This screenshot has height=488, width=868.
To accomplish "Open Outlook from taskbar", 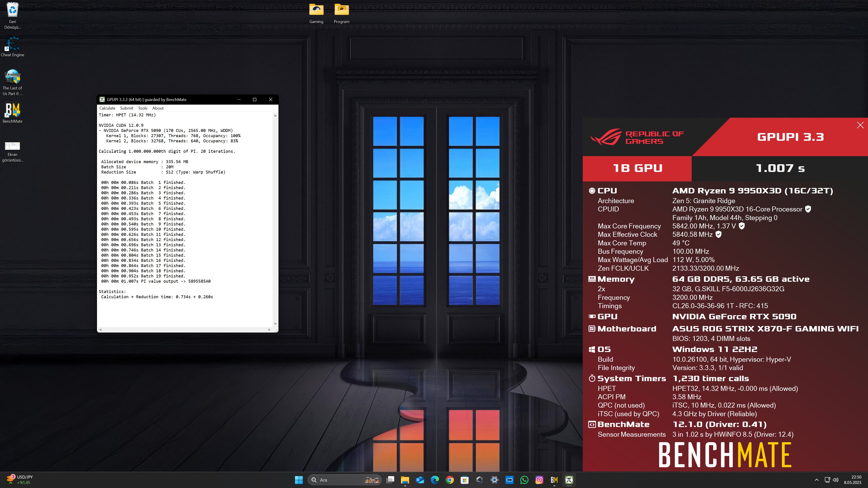I will [420, 480].
